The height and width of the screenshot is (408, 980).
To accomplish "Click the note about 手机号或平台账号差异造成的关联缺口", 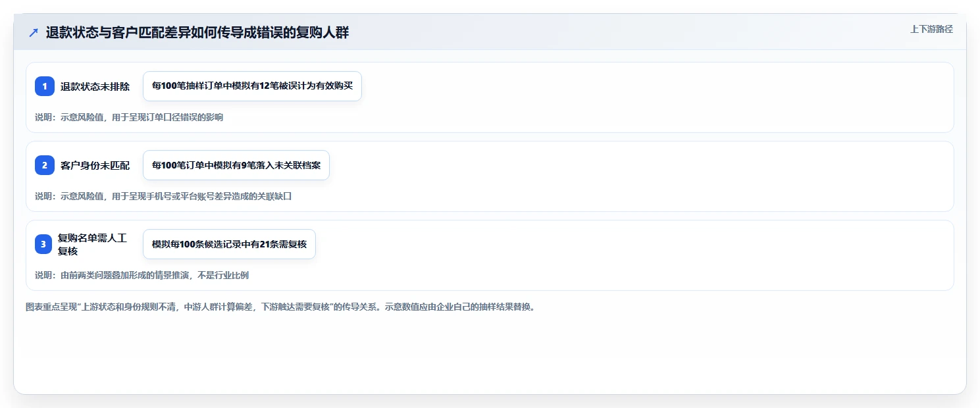I will coord(163,196).
